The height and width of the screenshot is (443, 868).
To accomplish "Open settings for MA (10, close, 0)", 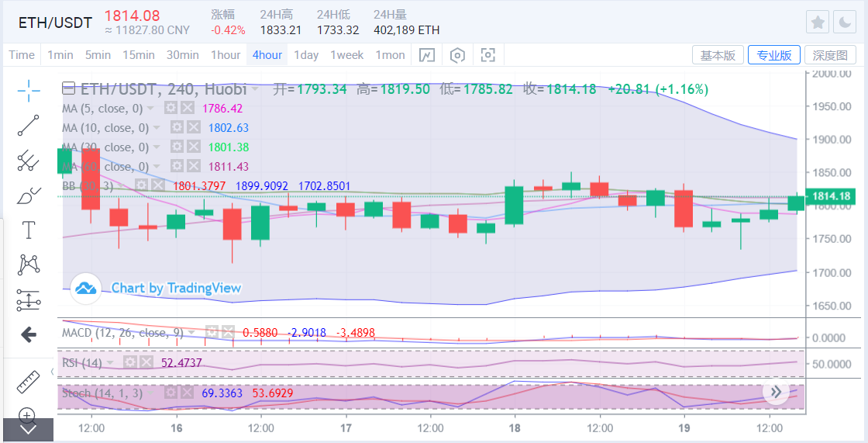I will coord(177,127).
